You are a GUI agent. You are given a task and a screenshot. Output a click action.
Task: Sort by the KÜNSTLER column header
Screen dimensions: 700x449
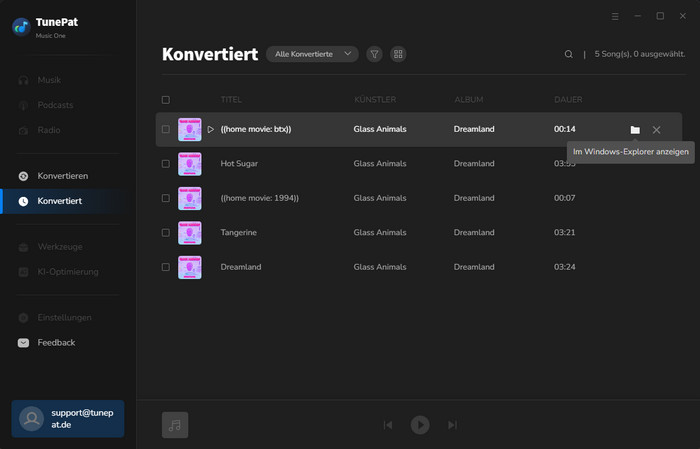pos(375,100)
